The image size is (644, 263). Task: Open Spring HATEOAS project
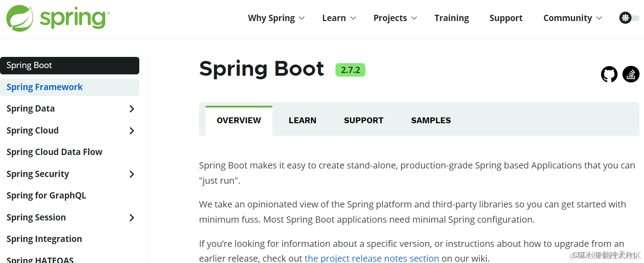pos(40,259)
